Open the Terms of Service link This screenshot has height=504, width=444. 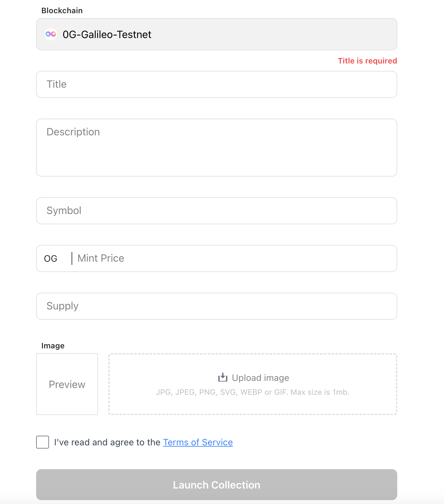tap(198, 442)
